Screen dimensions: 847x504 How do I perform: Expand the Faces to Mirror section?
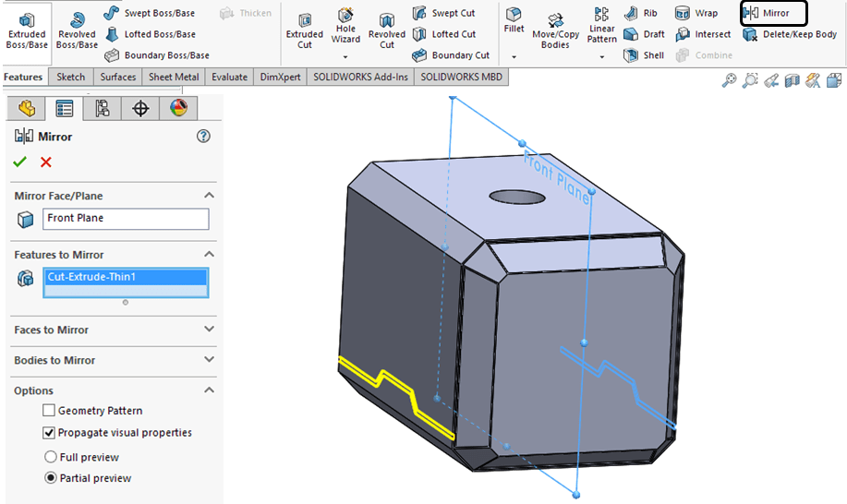click(209, 330)
